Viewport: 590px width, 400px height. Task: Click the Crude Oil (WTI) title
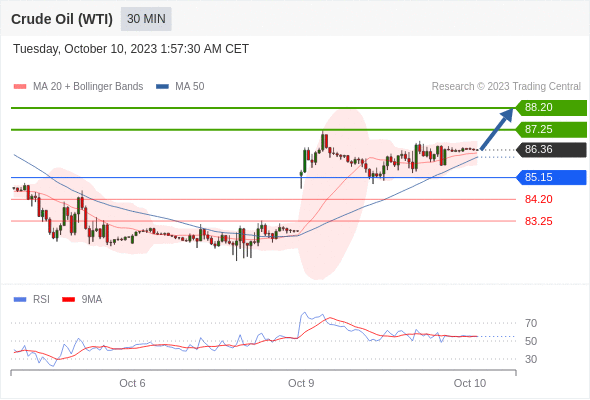pyautogui.click(x=62, y=19)
